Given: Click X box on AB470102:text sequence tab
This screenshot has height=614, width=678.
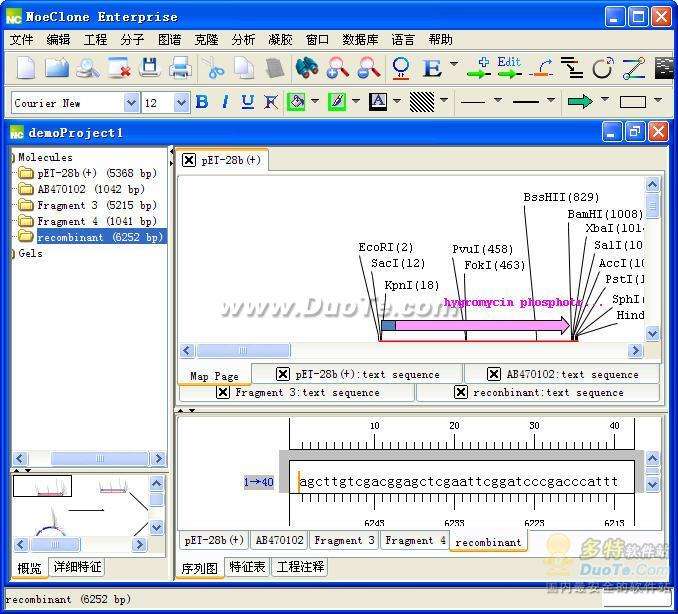Looking at the screenshot, I should pyautogui.click(x=494, y=374).
